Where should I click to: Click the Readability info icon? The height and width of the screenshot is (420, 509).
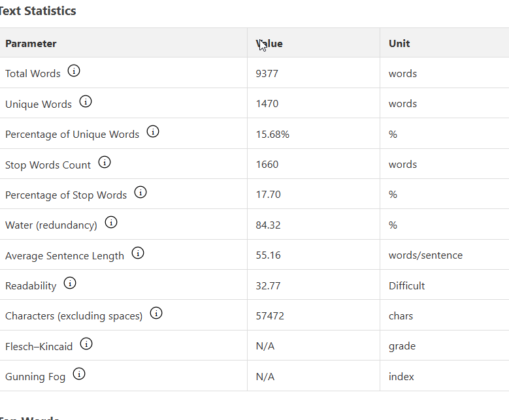[x=70, y=283]
